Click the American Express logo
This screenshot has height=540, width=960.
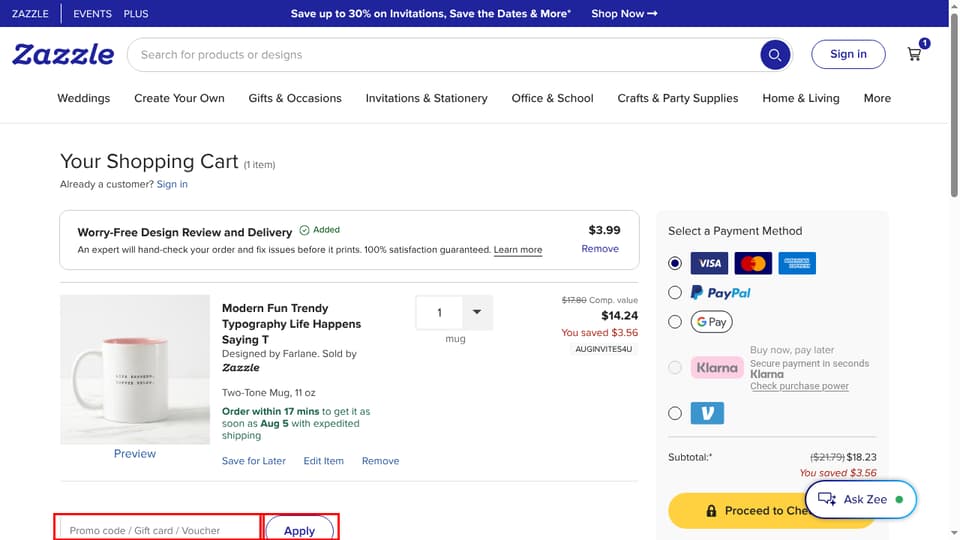click(797, 263)
